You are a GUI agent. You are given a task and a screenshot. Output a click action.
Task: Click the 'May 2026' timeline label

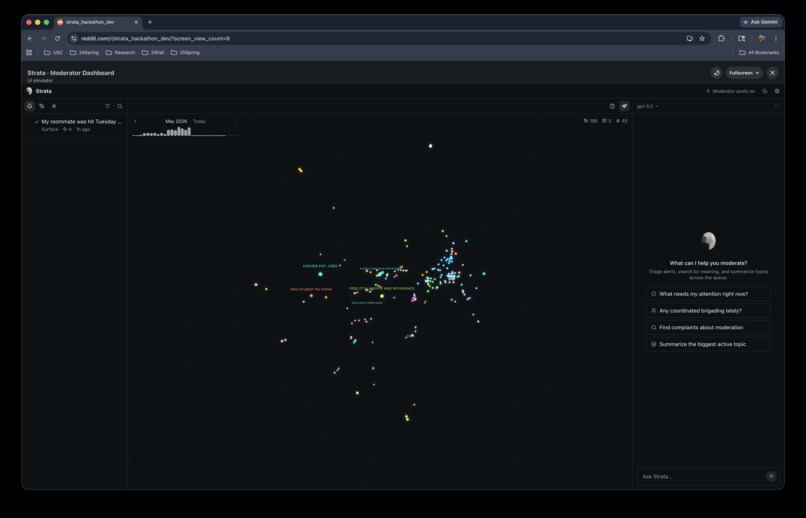point(176,121)
